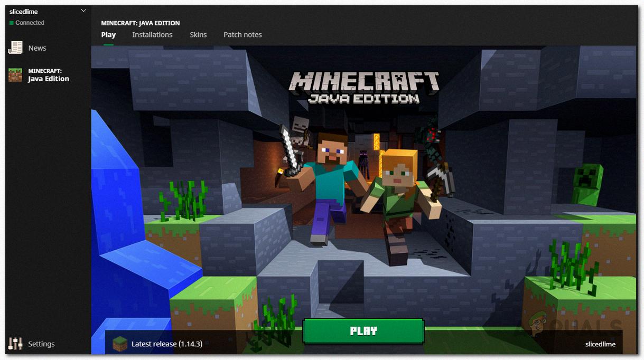The height and width of the screenshot is (360, 644).
Task: Select the Minecraft Java Edition grass block icon
Action: point(15,75)
